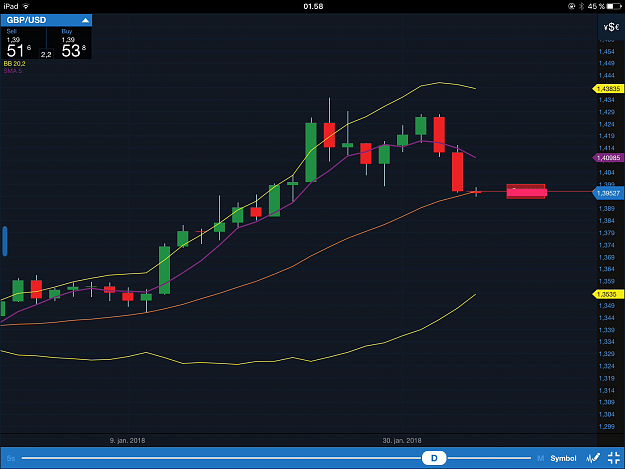Click the yellow 1,43835 upper band price tag
Image resolution: width=625 pixels, height=469 pixels.
pyautogui.click(x=608, y=88)
